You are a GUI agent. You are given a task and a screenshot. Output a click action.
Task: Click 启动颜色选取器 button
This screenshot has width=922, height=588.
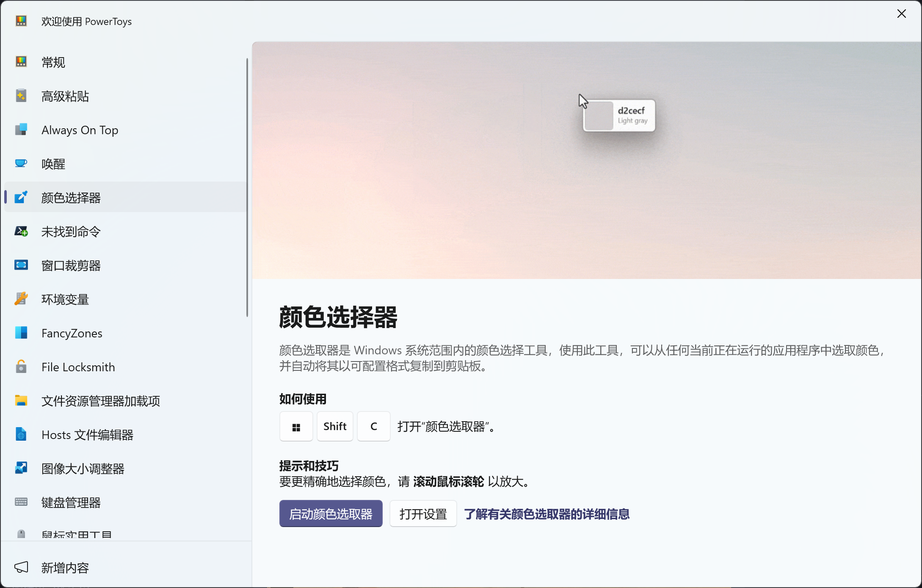331,513
